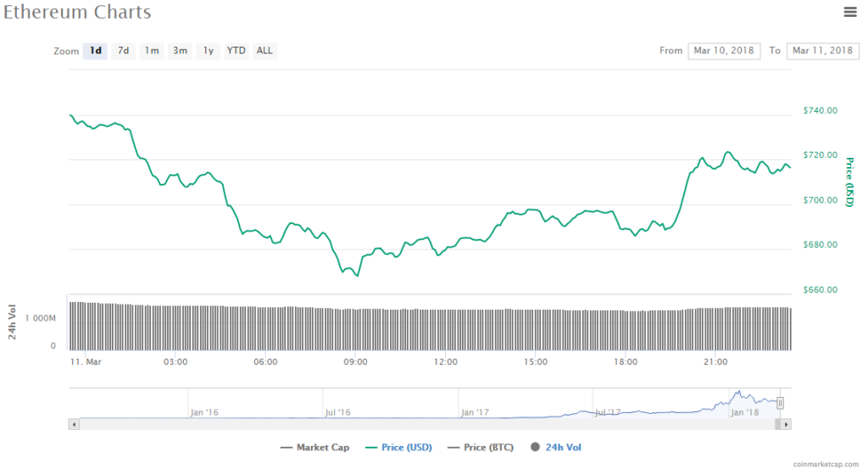The width and height of the screenshot is (868, 469).
Task: Choose the 3m zoom range
Action: (180, 51)
